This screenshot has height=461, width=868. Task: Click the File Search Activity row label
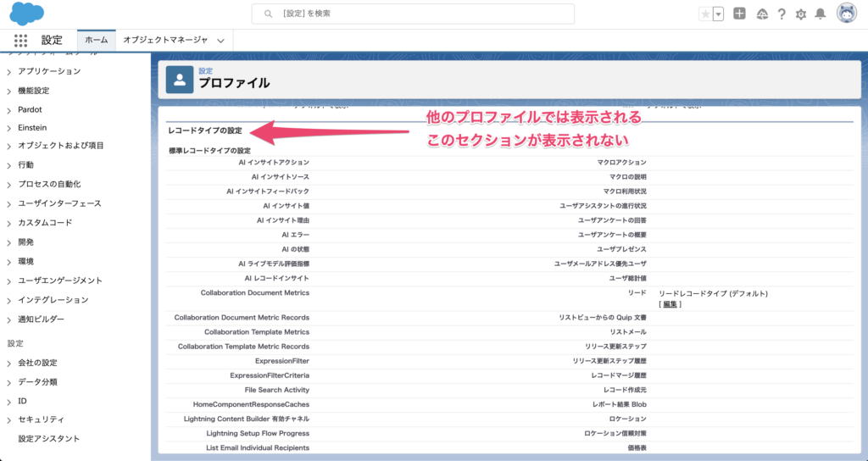pyautogui.click(x=277, y=390)
